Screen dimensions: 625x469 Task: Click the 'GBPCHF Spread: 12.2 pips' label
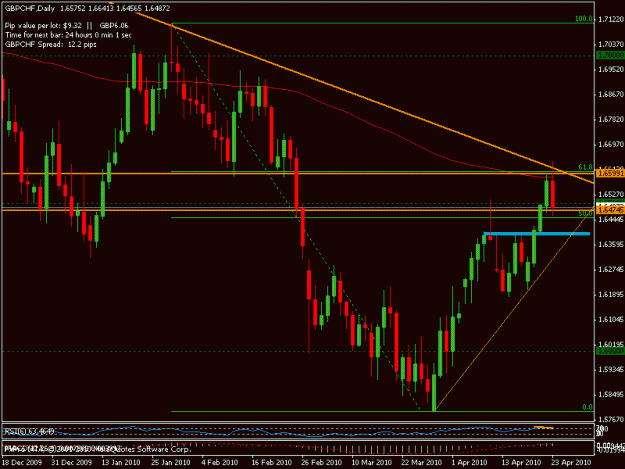(x=51, y=44)
